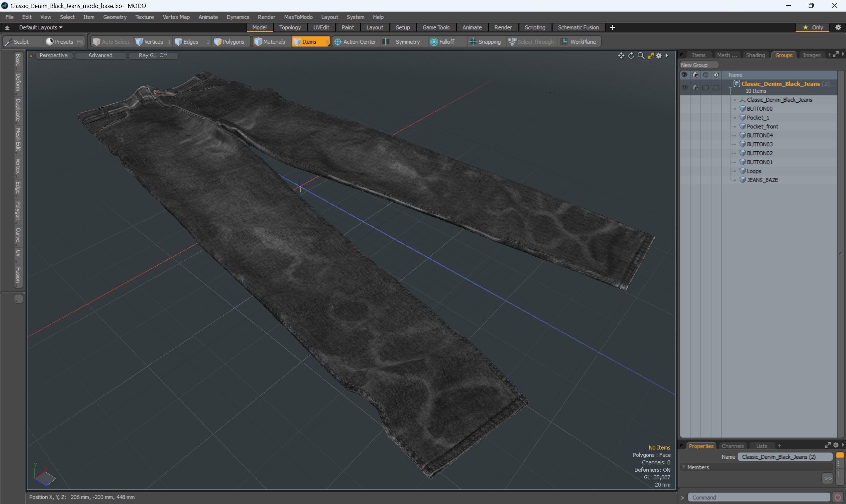
Task: Open the Geometry menu
Action: click(114, 17)
